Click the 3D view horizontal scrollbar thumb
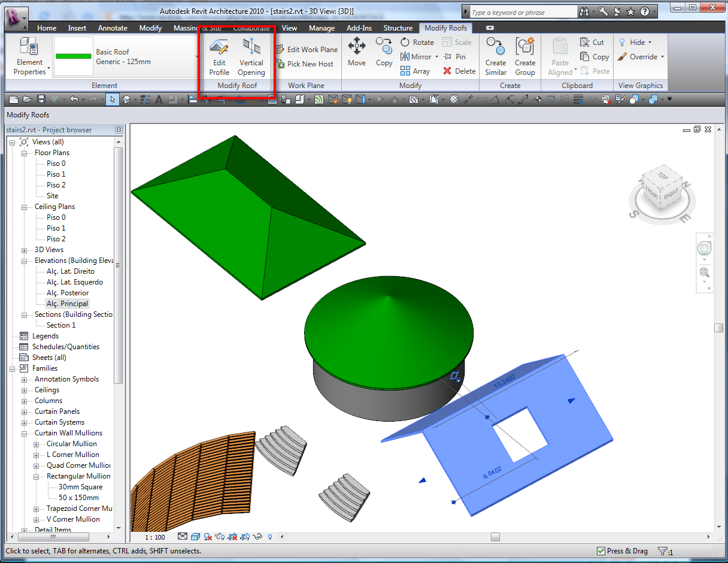This screenshot has width=728, height=563. [x=495, y=537]
